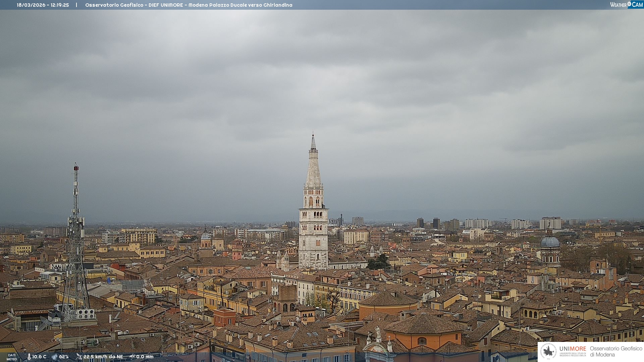The width and height of the screenshot is (644, 362).
Task: Click the blue CAM logo badge
Action: (637, 5)
